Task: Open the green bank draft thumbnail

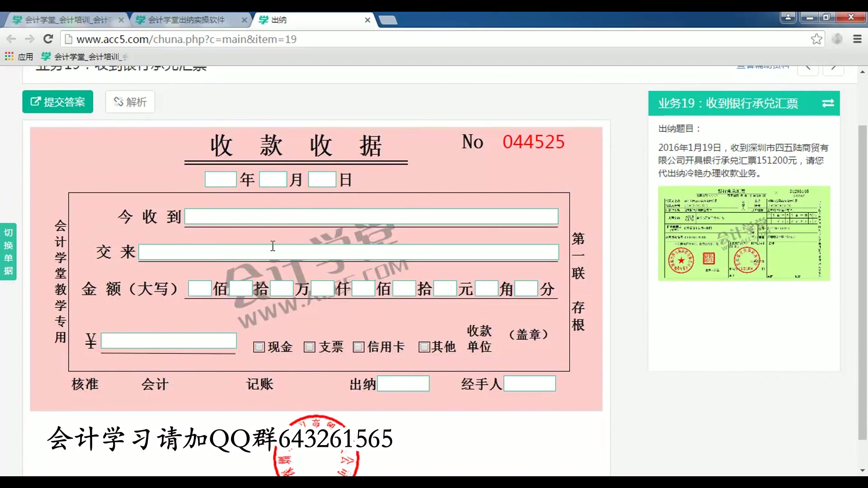Action: coord(744,233)
